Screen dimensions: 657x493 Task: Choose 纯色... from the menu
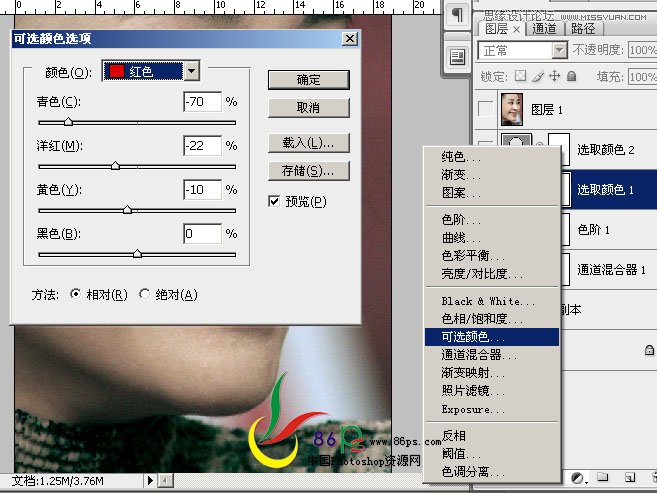[492, 157]
